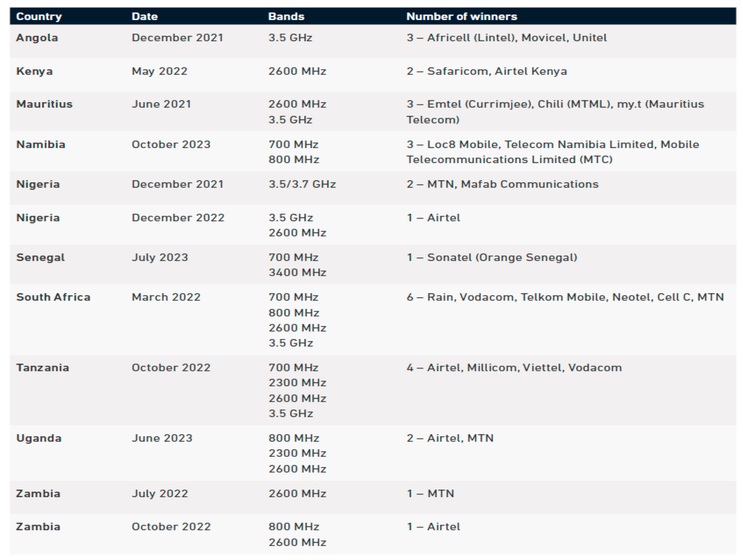This screenshot has width=743, height=560.
Task: Select the Angola country cell
Action: click(x=37, y=38)
